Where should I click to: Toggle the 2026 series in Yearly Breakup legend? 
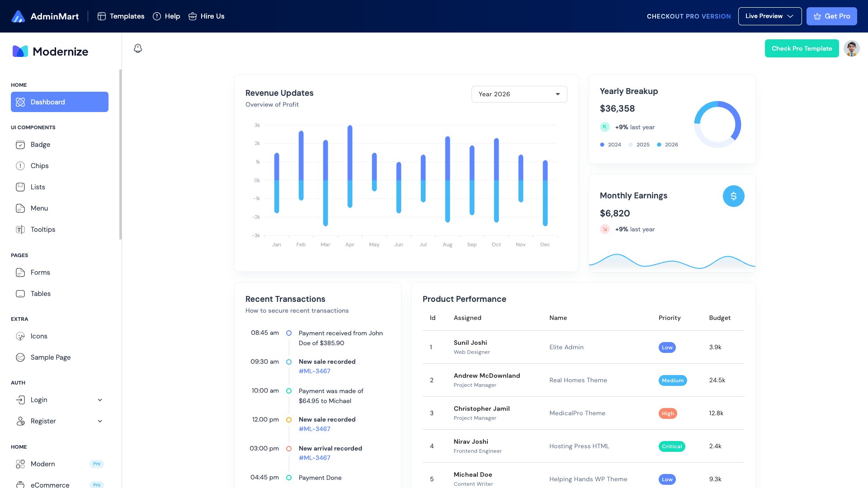(668, 145)
